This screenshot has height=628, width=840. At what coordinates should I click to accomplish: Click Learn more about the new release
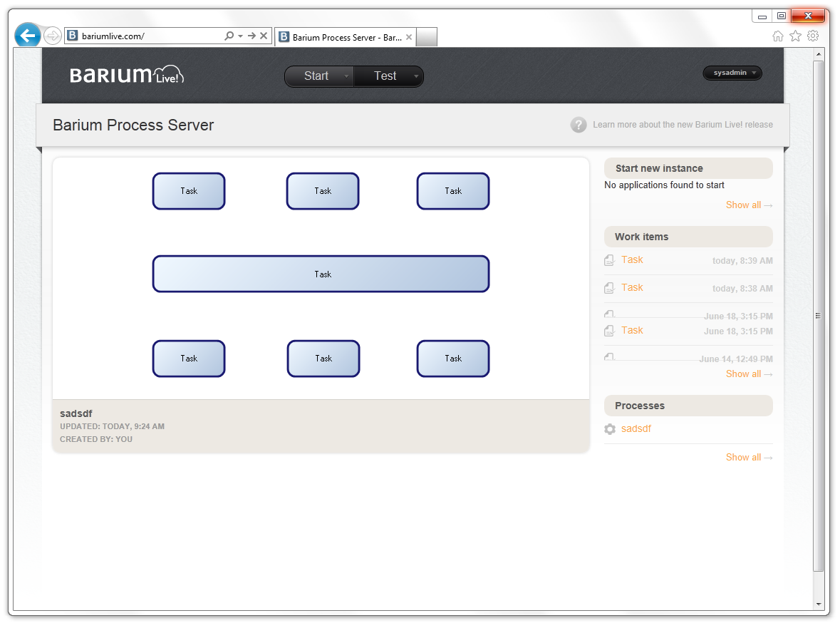click(683, 125)
